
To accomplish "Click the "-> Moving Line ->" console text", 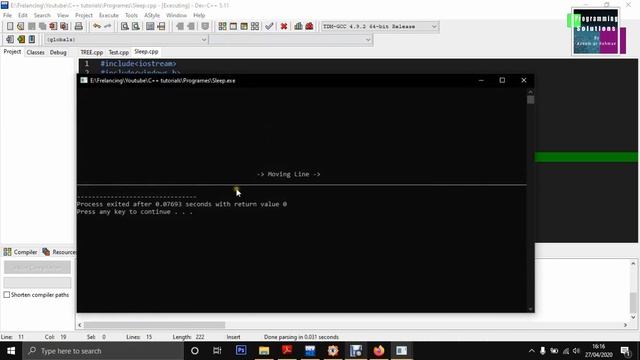I will [x=289, y=174].
